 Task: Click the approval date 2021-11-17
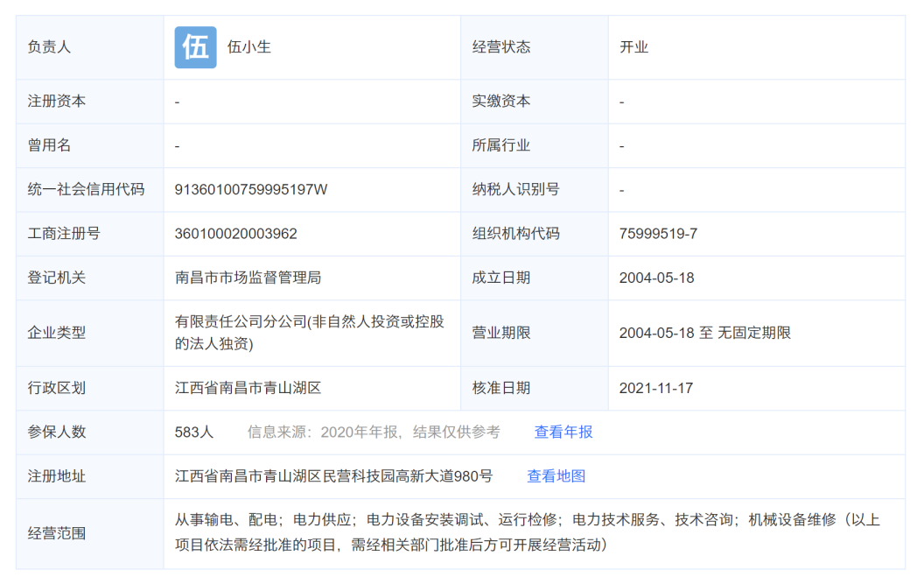point(656,388)
